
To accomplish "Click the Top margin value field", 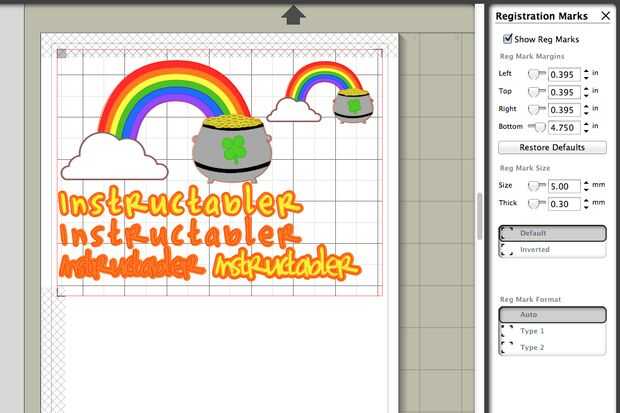I will point(564,92).
